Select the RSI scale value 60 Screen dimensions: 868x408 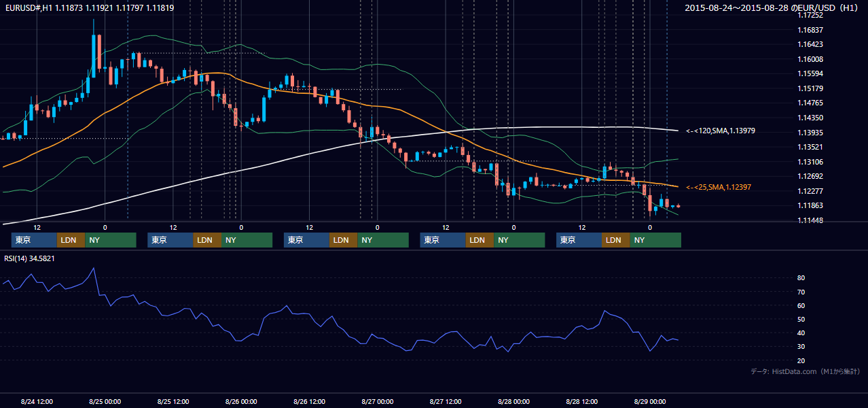pyautogui.click(x=801, y=305)
